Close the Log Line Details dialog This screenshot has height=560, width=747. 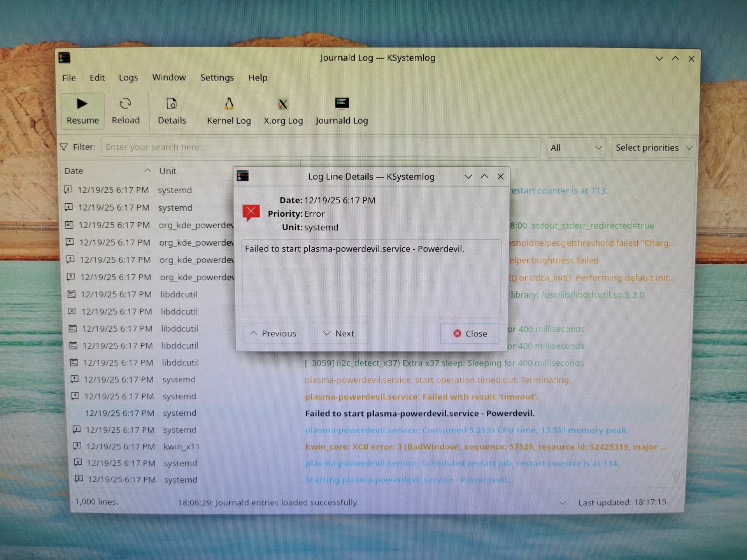coord(470,334)
